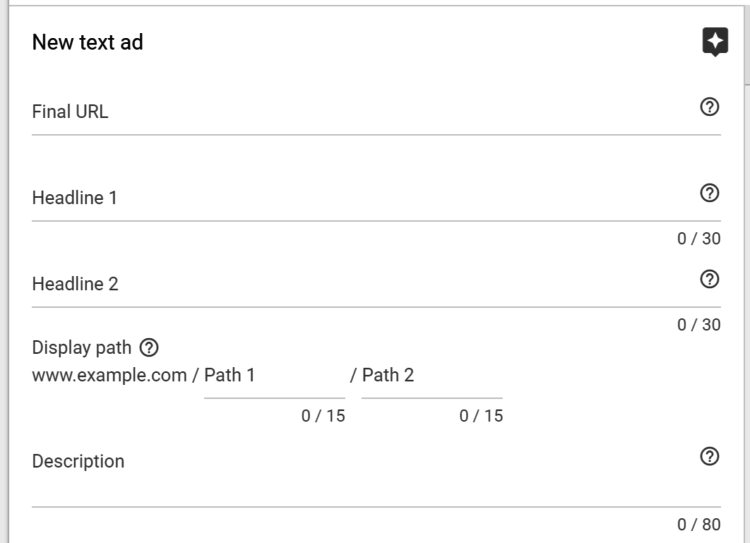Click the Path 1 counter 0 / 15

(323, 416)
